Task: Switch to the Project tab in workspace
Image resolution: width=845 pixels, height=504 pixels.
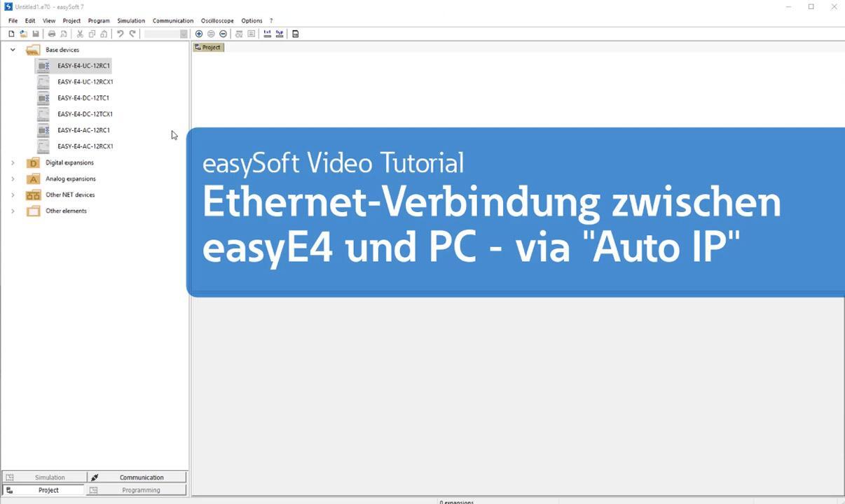Action: 208,47
